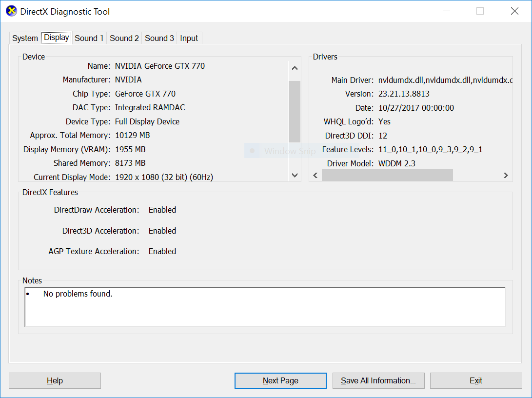Minimize the DirectX Diagnostic Tool window
This screenshot has width=532, height=398.
point(447,11)
